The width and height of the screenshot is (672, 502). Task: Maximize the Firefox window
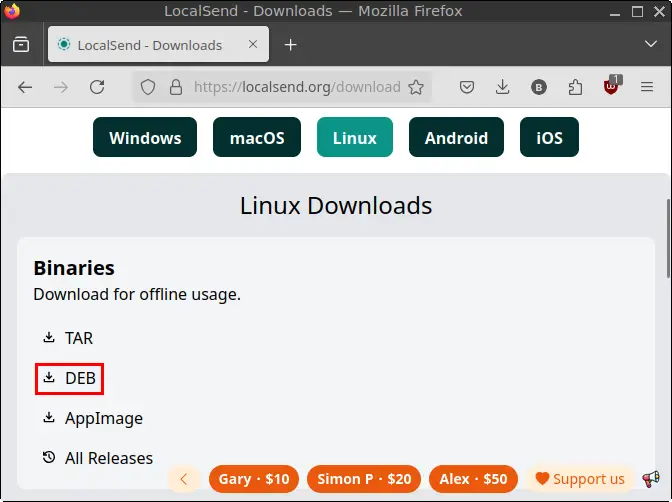pos(637,12)
